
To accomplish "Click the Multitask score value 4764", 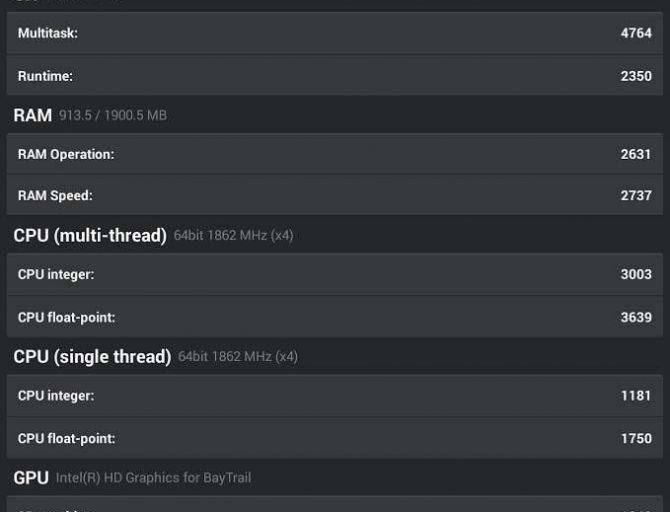I will click(x=636, y=33).
